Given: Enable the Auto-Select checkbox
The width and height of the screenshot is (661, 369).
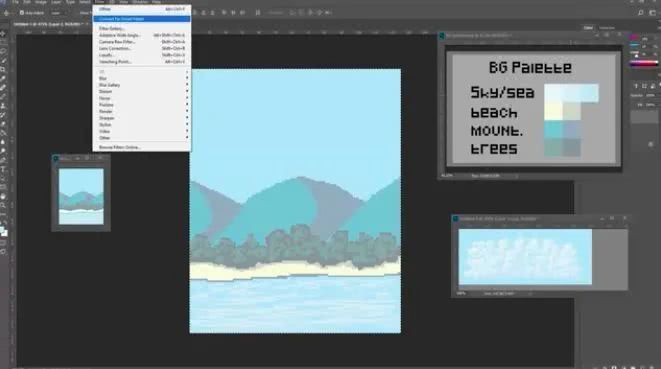Looking at the screenshot, I should coord(22,13).
